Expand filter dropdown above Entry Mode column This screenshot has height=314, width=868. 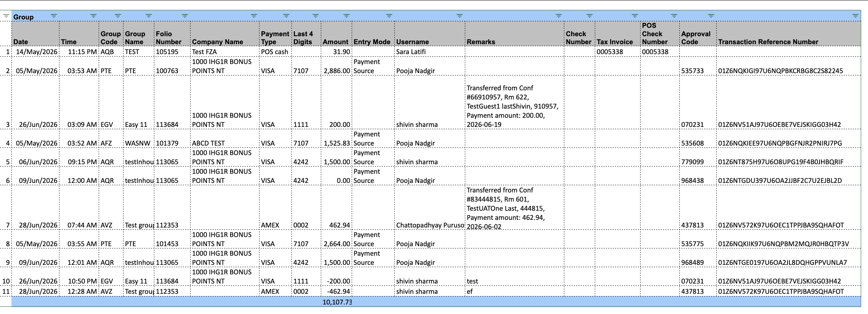point(389,16)
